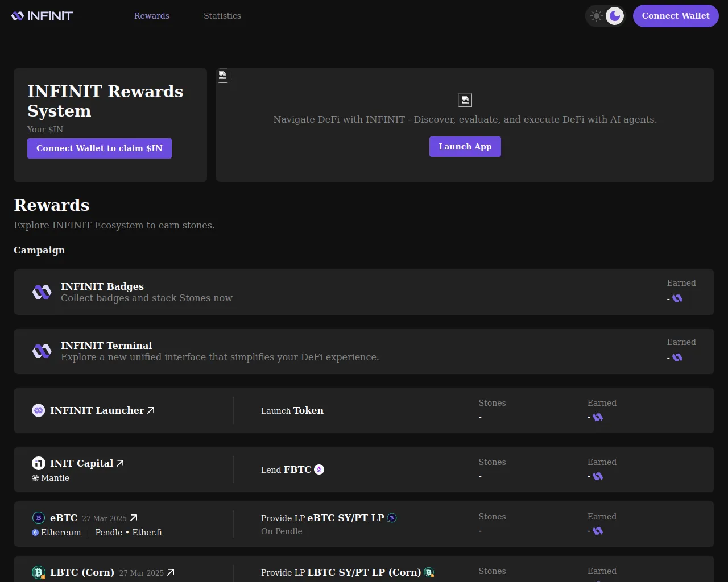Click the broken image icon in the banner corner
Image resolution: width=728 pixels, height=582 pixels.
[x=222, y=75]
